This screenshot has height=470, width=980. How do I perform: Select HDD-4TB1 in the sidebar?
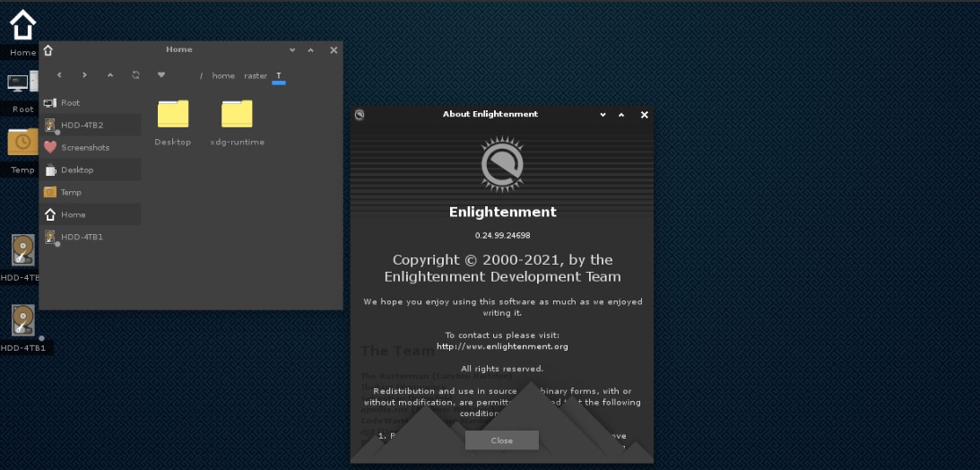click(91, 238)
